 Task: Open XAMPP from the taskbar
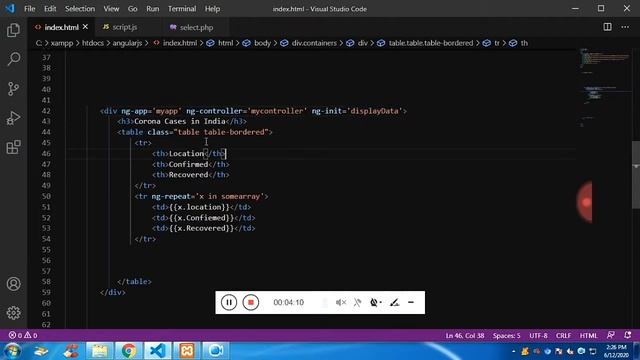(x=187, y=351)
